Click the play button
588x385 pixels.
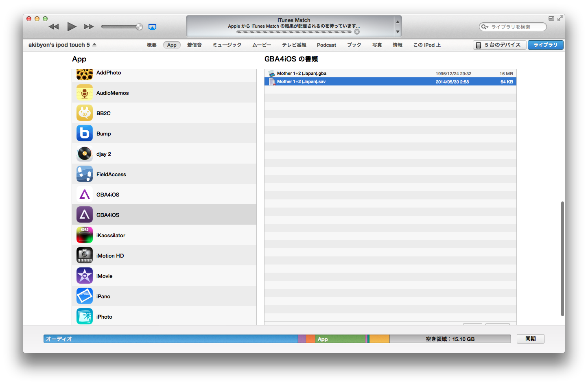72,27
